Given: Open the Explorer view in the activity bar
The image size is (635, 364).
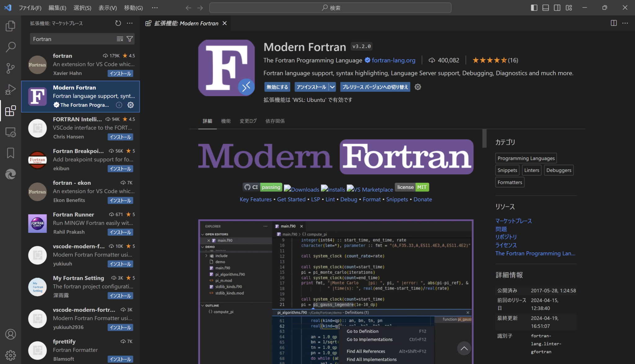Looking at the screenshot, I should point(11,26).
